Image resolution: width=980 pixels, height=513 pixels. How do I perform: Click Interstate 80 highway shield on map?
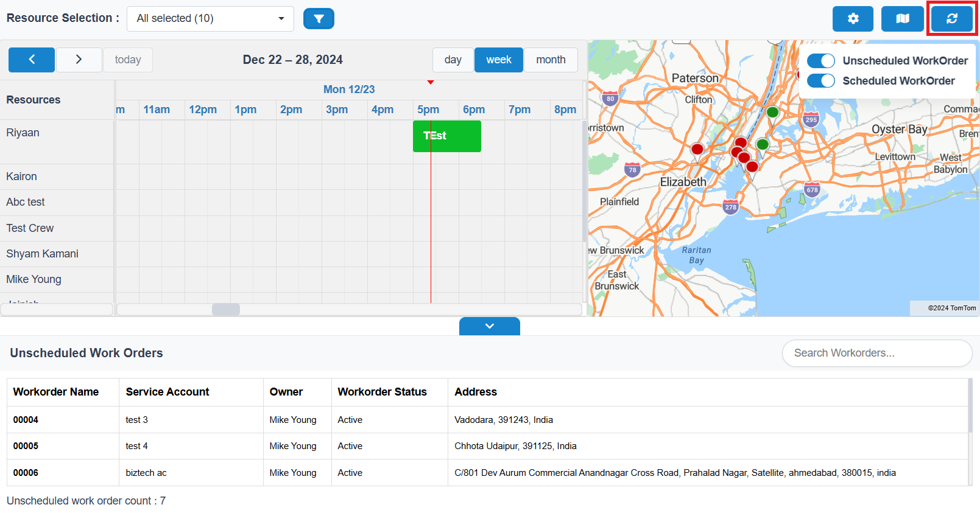point(610,98)
